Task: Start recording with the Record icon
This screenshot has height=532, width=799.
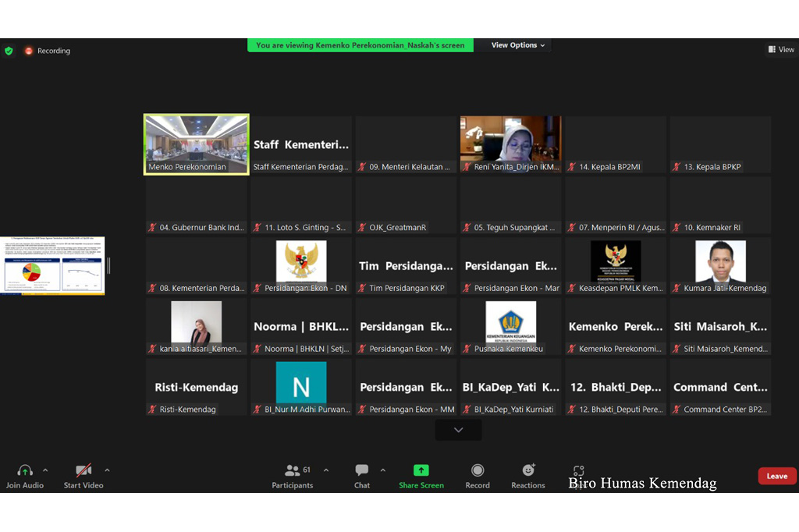Action: [478, 470]
